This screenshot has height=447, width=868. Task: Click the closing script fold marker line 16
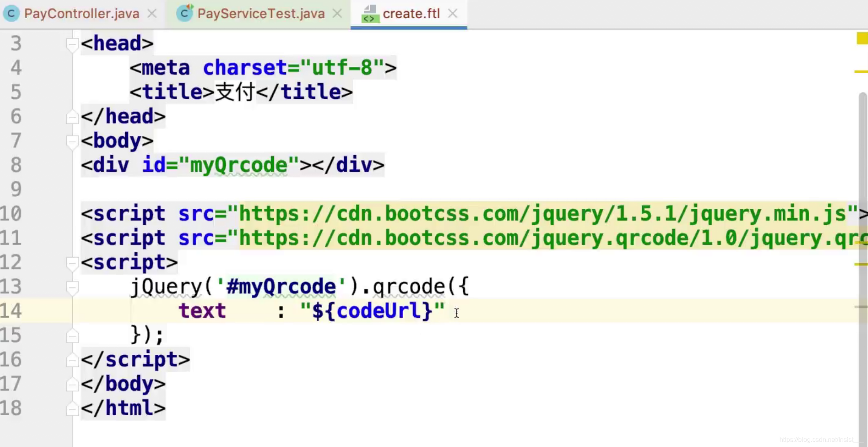[72, 360]
